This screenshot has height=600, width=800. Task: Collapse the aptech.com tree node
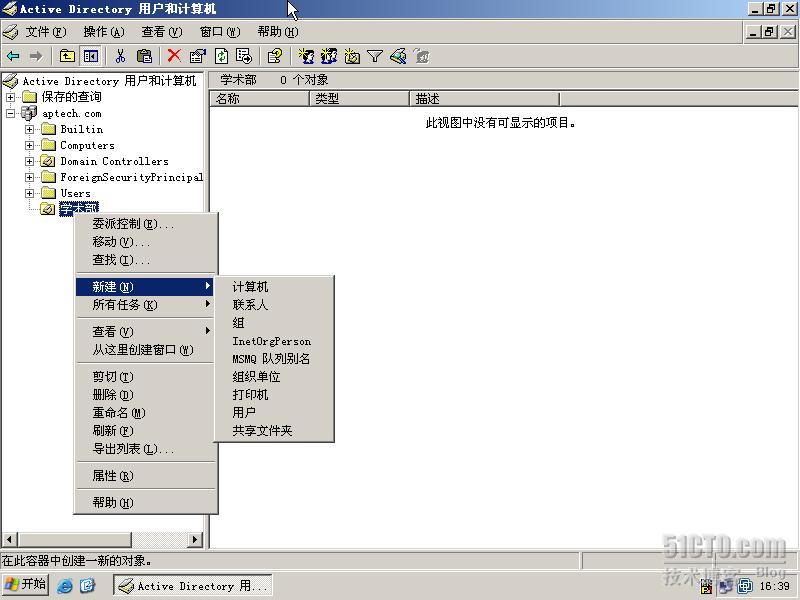(x=10, y=113)
